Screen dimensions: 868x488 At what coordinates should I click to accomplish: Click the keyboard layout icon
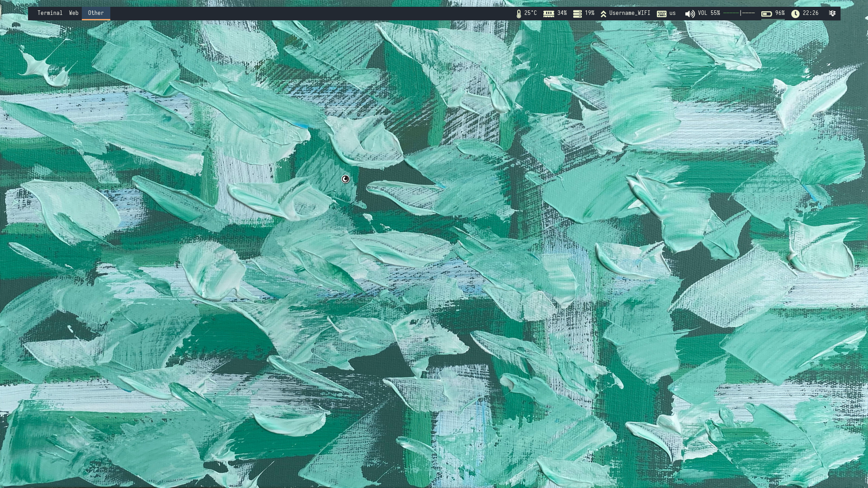click(x=661, y=14)
